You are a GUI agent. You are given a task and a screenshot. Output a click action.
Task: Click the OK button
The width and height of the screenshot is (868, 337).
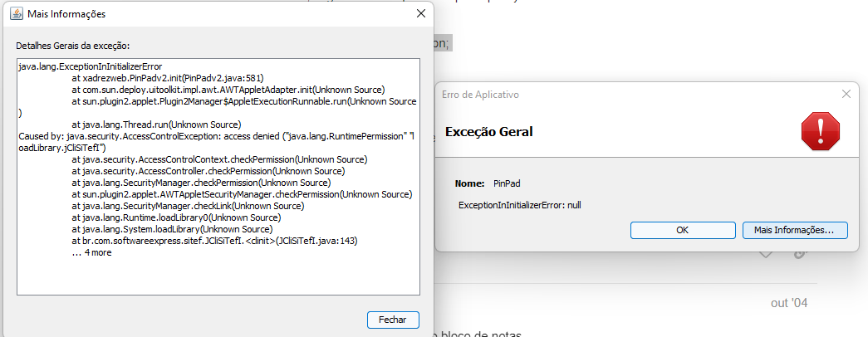click(683, 230)
